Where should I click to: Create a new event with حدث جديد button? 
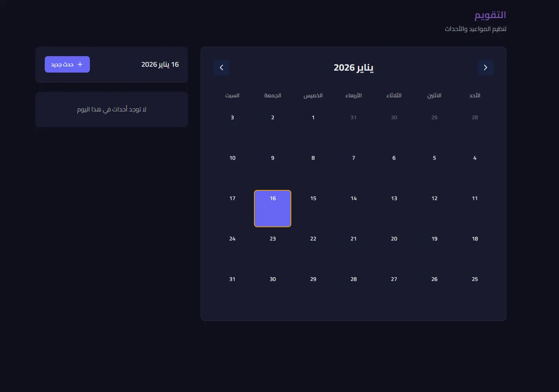(67, 64)
